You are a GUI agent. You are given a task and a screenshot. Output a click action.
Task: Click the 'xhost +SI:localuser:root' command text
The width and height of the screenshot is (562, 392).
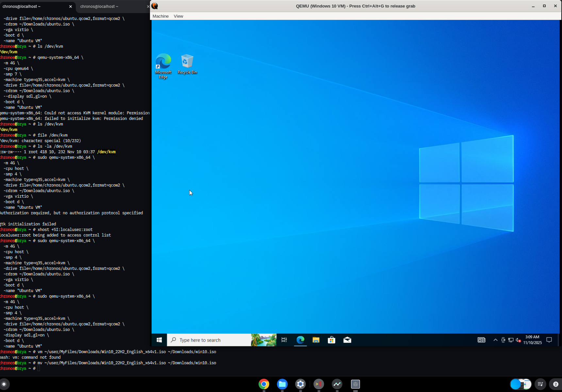tap(65, 230)
